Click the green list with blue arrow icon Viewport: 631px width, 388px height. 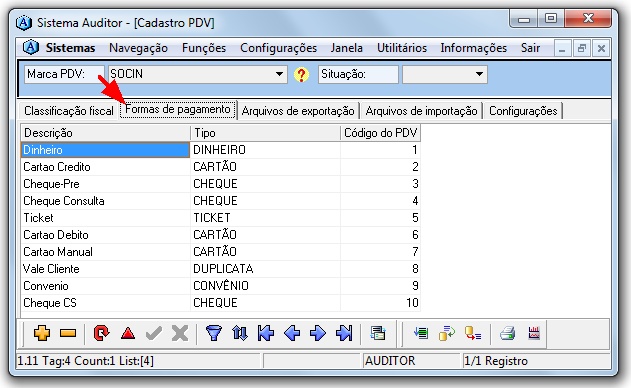pos(421,333)
